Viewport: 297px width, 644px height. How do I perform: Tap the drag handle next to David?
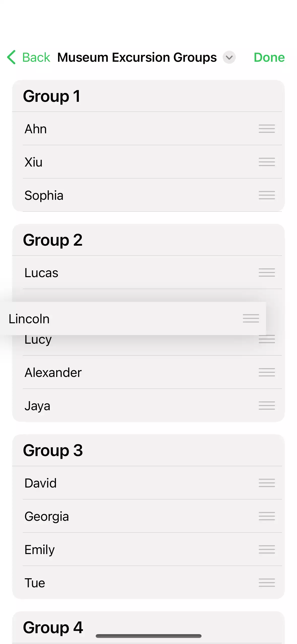(x=267, y=483)
